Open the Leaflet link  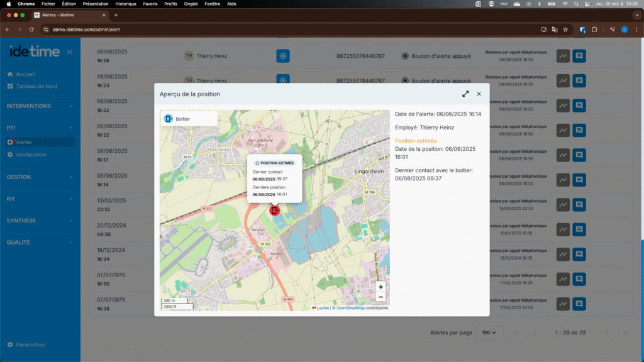pyautogui.click(x=322, y=308)
